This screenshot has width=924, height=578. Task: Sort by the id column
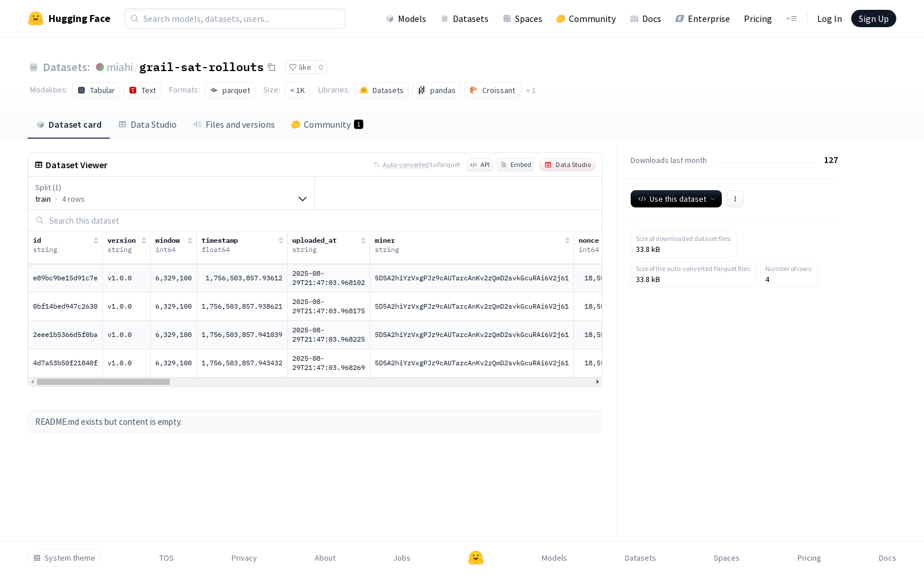pyautogui.click(x=96, y=240)
